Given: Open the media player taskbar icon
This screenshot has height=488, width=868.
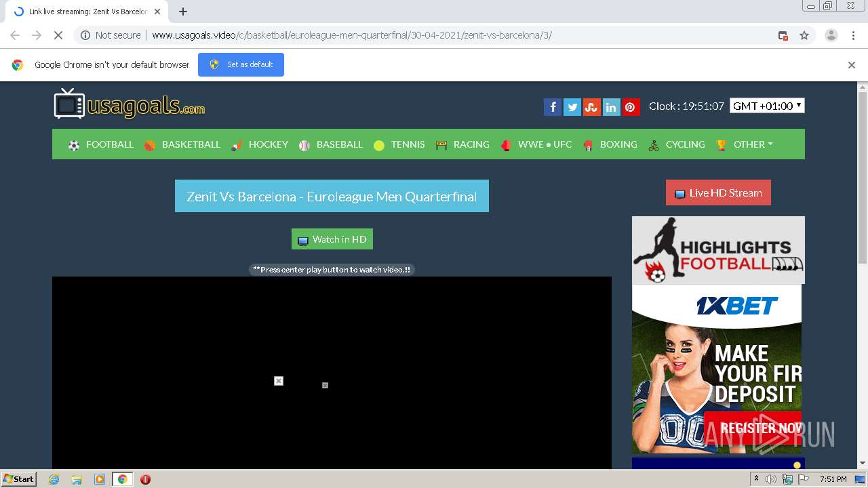Looking at the screenshot, I should click(100, 479).
